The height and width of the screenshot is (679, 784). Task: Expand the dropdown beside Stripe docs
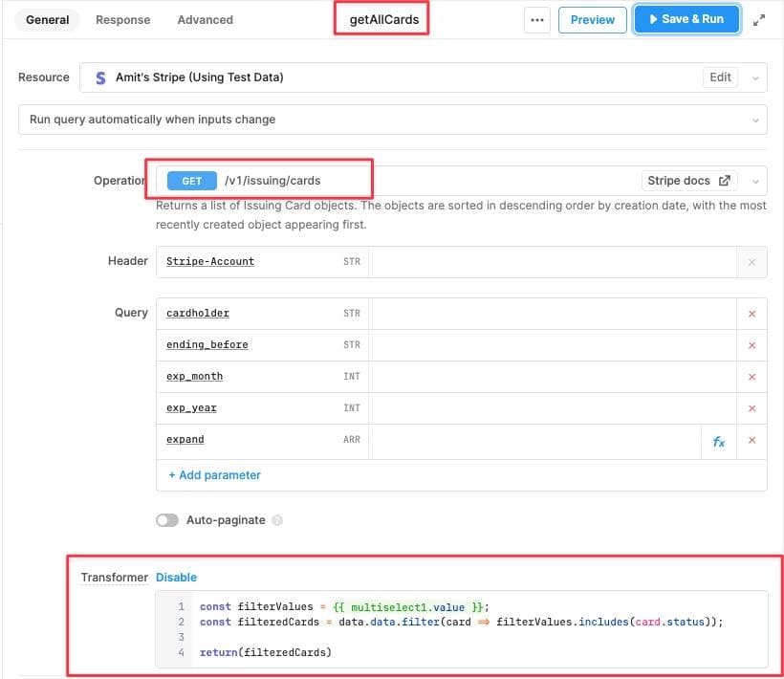[755, 180]
